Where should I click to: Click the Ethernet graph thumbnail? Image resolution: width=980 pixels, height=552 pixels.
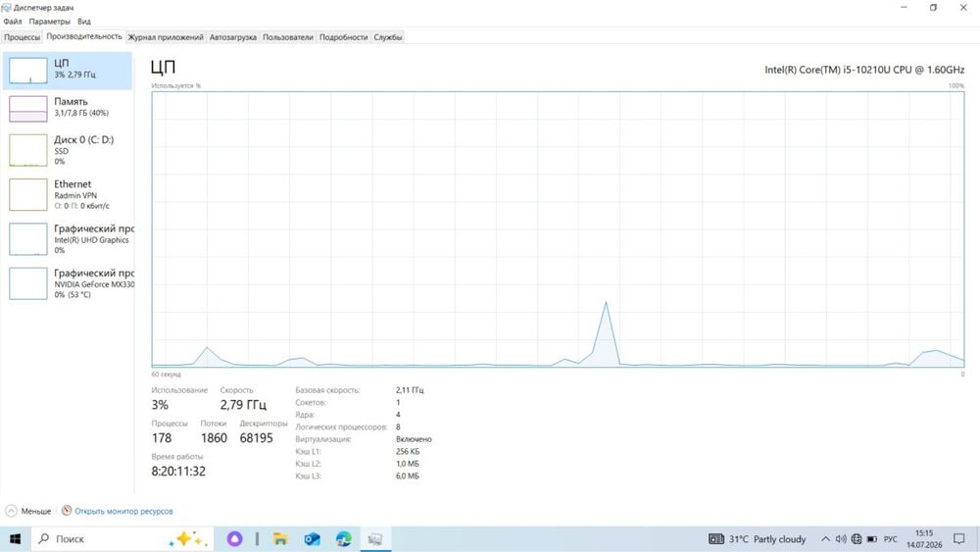tap(28, 194)
